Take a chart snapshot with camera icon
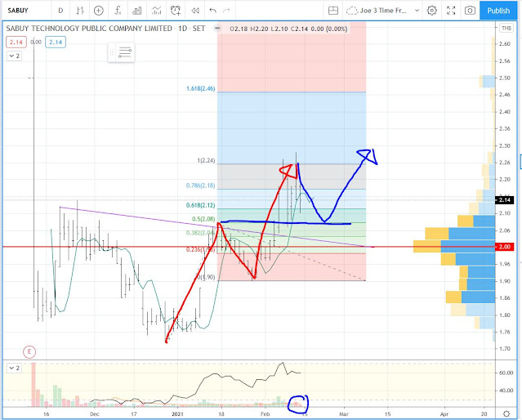Image resolution: width=522 pixels, height=420 pixels. tap(470, 11)
